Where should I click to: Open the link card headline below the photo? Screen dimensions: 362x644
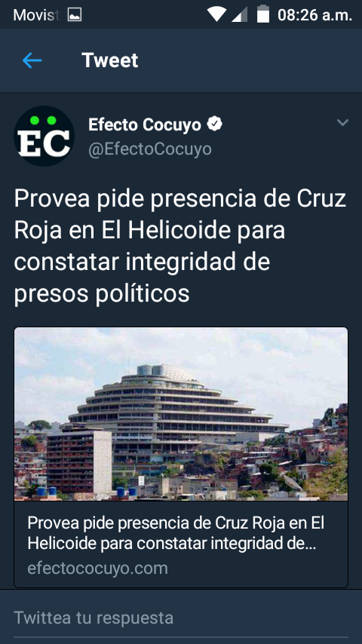point(176,532)
